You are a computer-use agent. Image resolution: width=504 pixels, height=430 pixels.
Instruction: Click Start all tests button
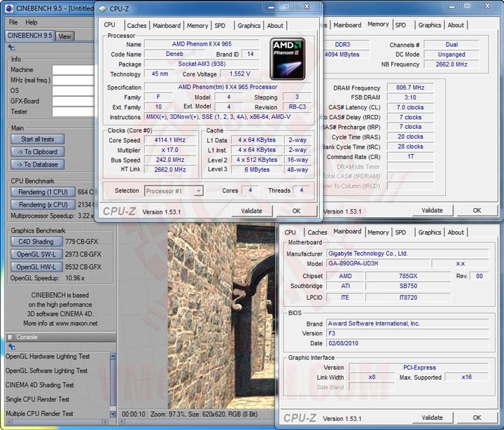tap(38, 139)
